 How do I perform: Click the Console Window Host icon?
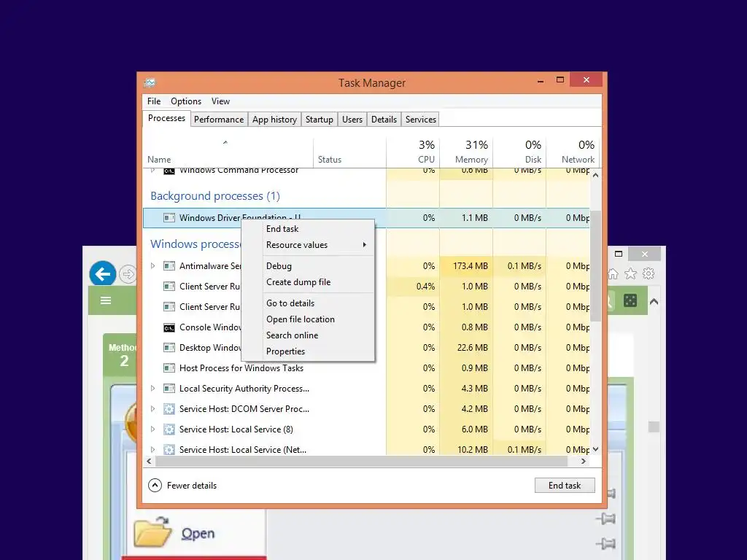point(169,327)
